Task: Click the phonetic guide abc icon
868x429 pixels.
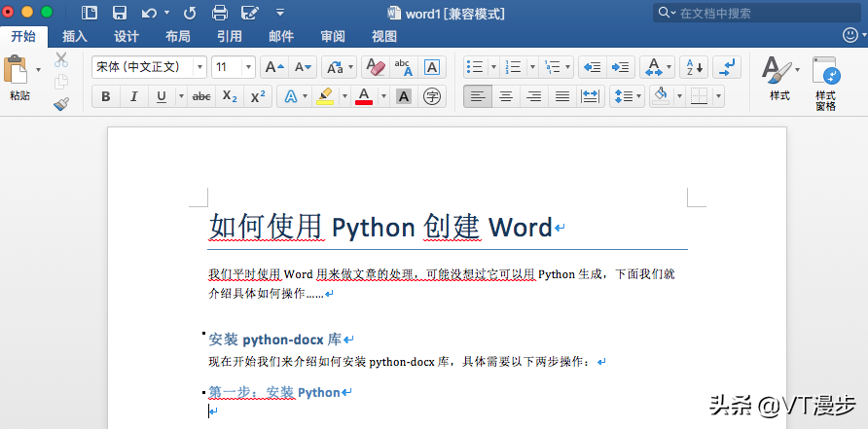Action: (x=404, y=67)
